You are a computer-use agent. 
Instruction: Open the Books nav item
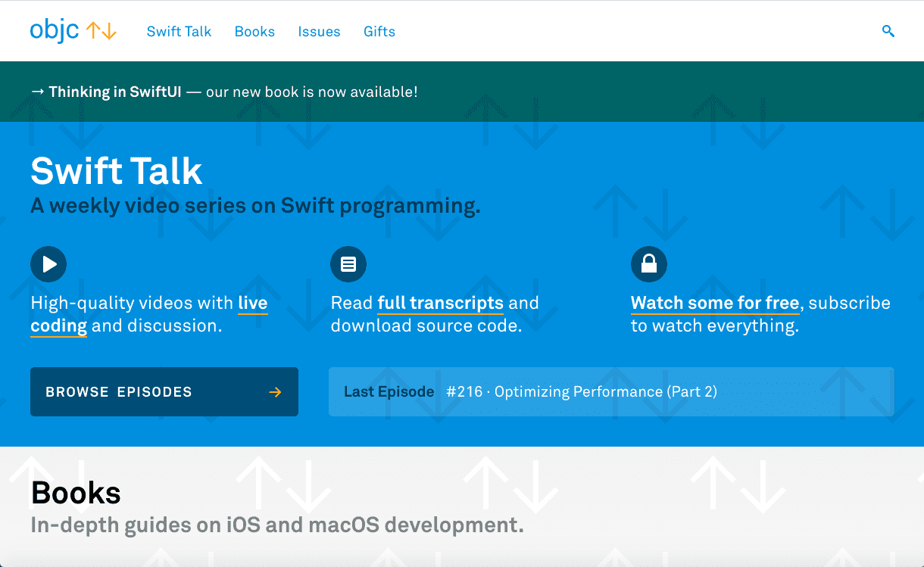pyautogui.click(x=254, y=31)
